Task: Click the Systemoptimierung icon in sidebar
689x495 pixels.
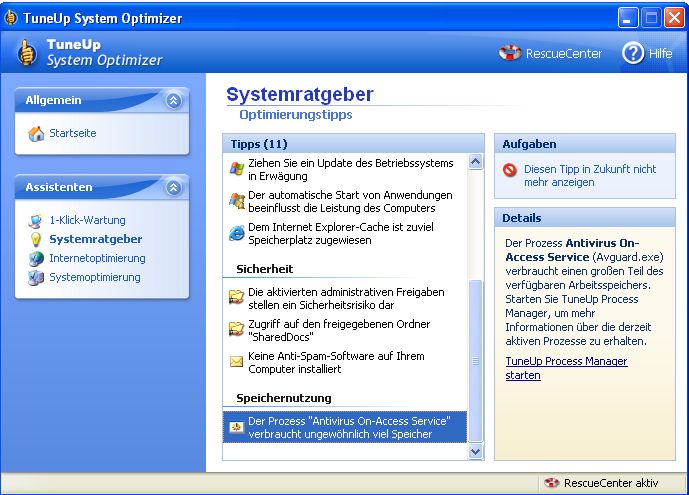Action: (x=36, y=278)
